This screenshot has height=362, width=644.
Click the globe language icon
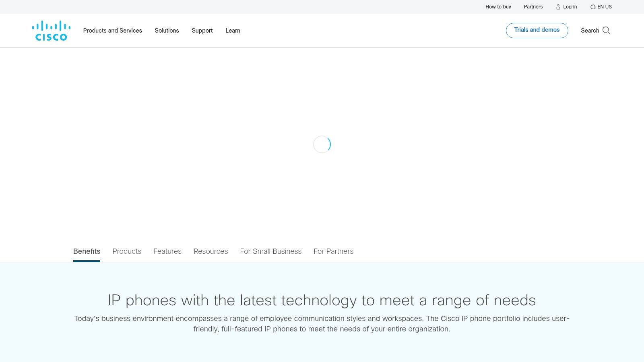[x=593, y=7]
